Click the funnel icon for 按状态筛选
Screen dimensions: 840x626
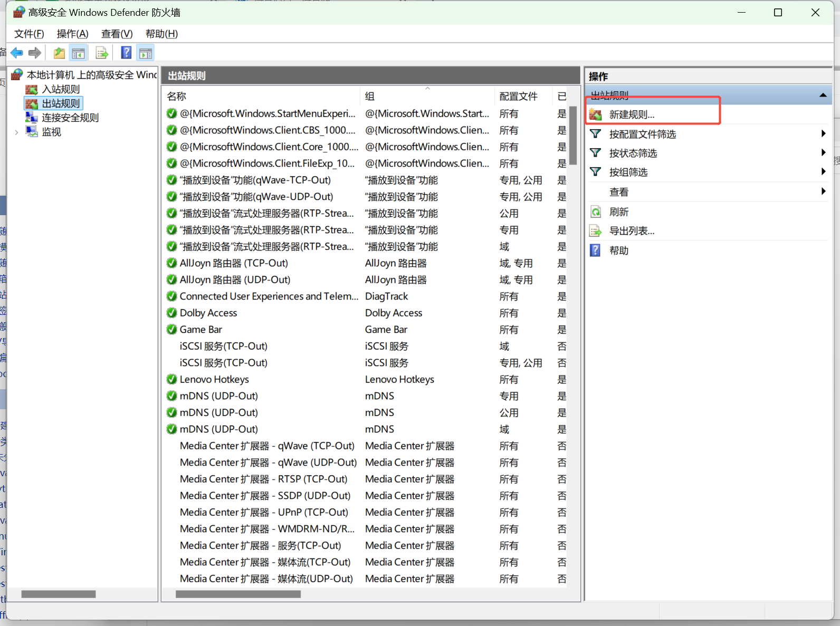point(595,153)
